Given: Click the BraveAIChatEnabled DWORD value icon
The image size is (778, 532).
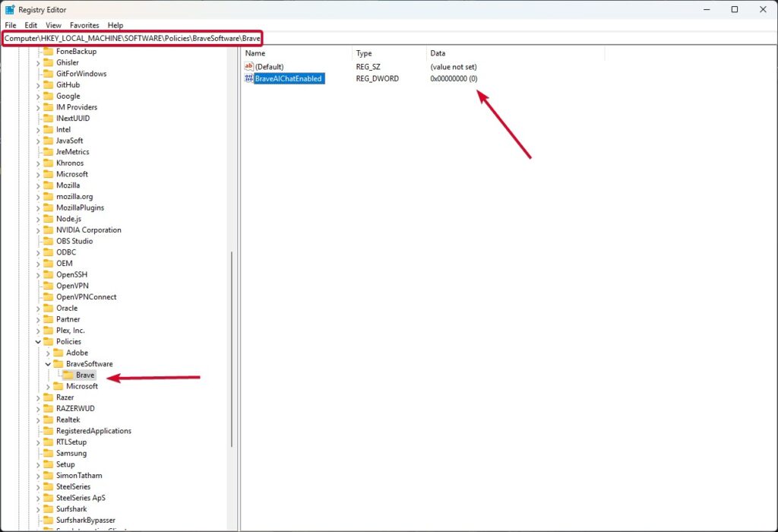Looking at the screenshot, I should [x=248, y=78].
